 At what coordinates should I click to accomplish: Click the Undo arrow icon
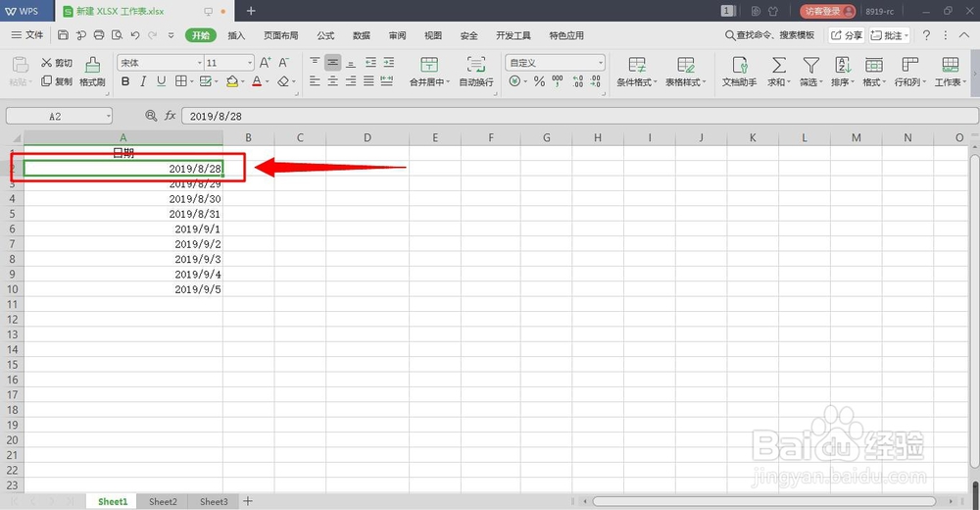pos(135,35)
